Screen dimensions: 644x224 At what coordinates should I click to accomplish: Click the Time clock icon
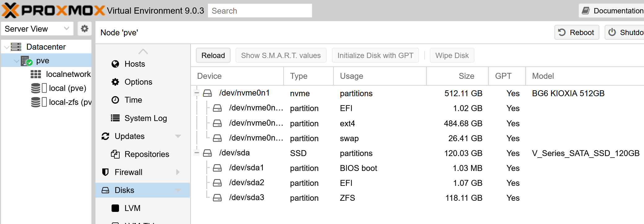coord(115,100)
